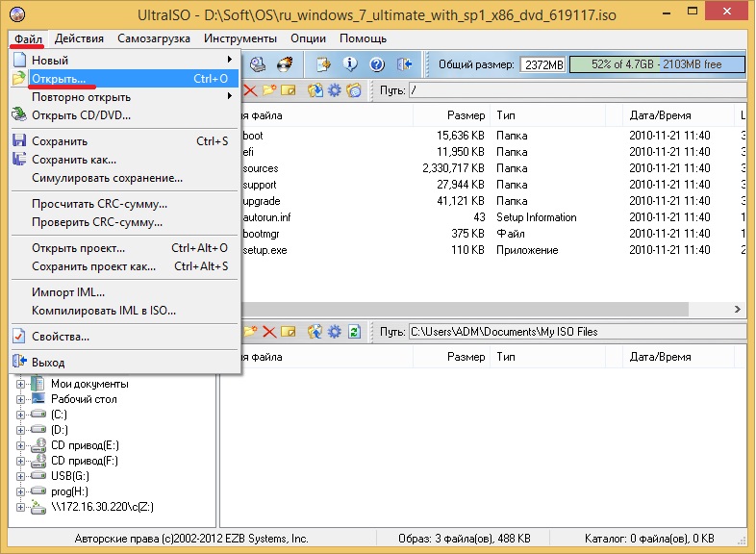The image size is (756, 554).
Task: Choose Просчитать CRC-сумму...
Action: coord(124,204)
